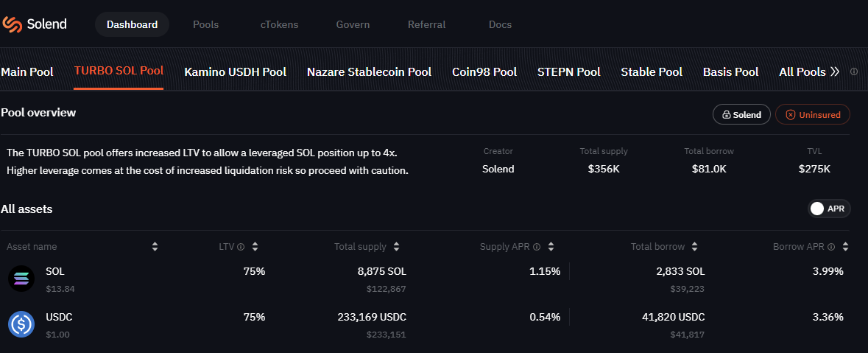
Task: Sort by Asset name column arrows
Action: click(x=155, y=247)
